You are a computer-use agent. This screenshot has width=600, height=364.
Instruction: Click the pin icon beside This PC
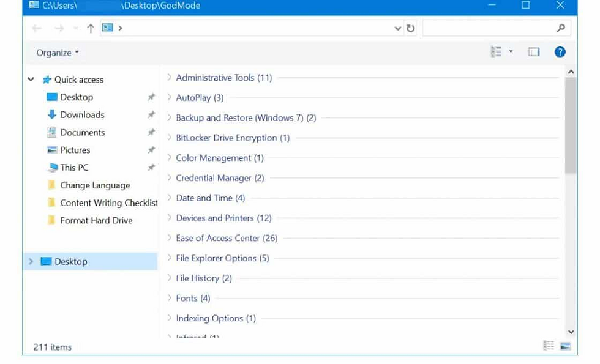152,168
